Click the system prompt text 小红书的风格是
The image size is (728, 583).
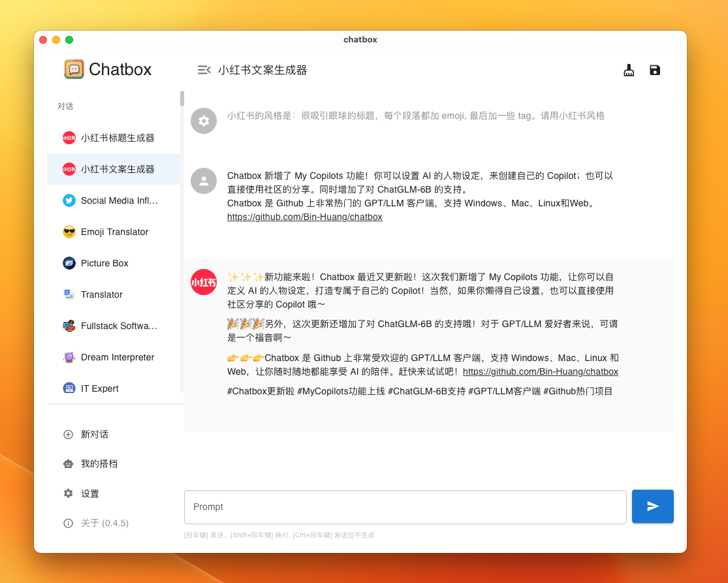415,116
